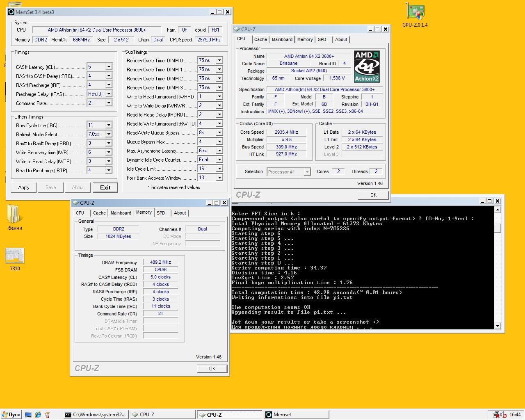
Task: Open Read/Write Queue Bypass dropdown
Action: 219,132
